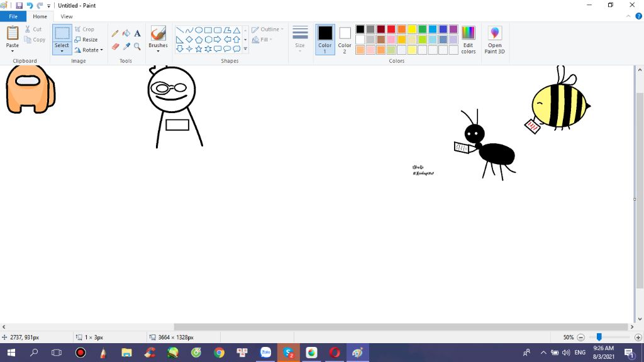644x362 pixels.
Task: Select the Pencil tool
Action: 115,34
